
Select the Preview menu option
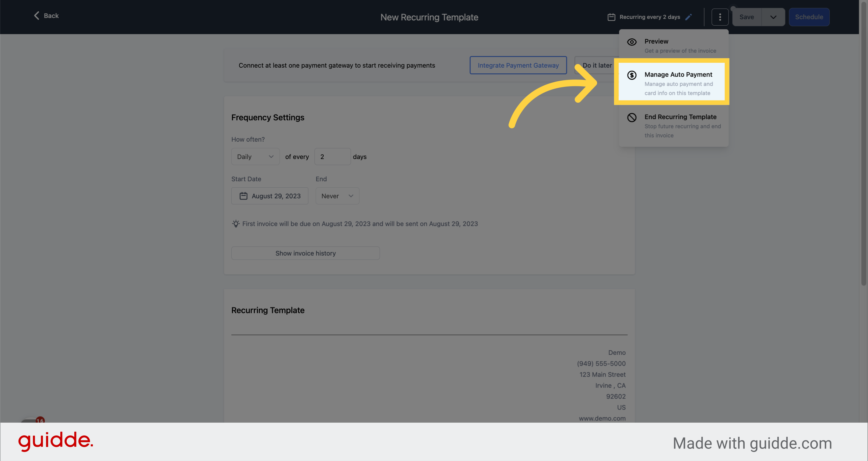pyautogui.click(x=673, y=45)
